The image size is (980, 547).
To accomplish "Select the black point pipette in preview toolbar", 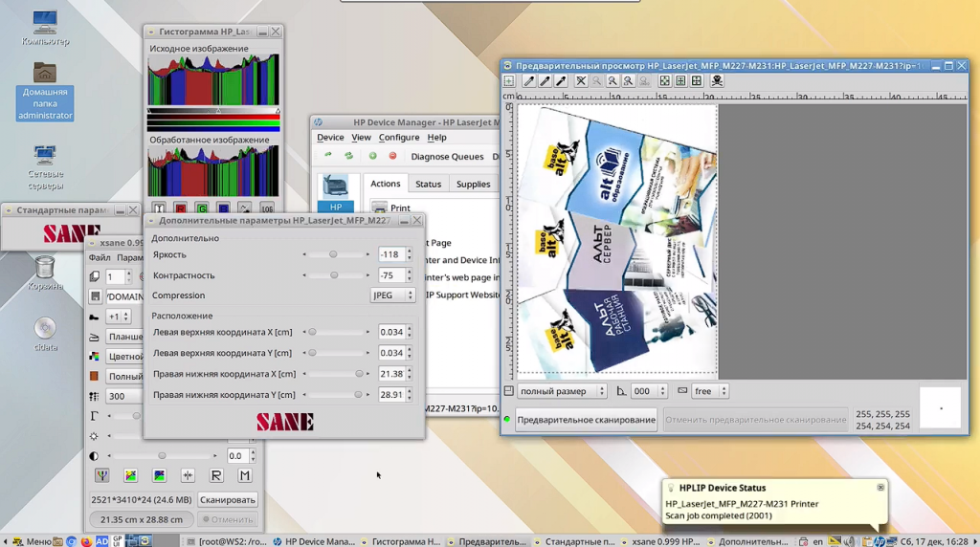I will (561, 81).
